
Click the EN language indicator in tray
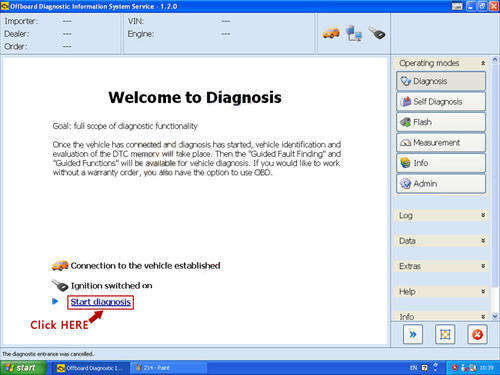(x=413, y=368)
